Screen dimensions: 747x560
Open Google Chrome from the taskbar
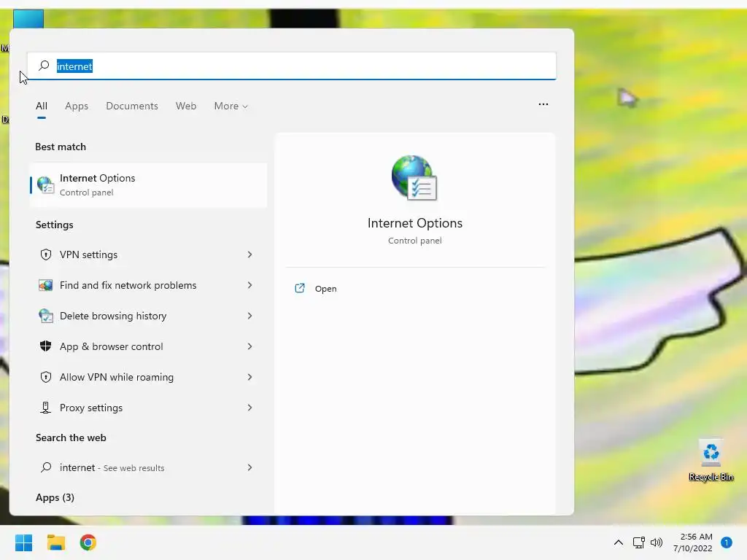coord(88,542)
